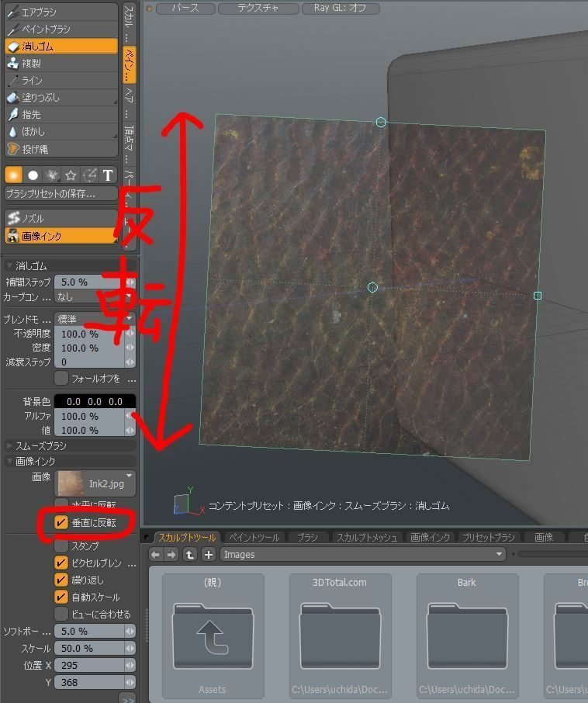Select the 複製 clone tool
588x703 pixels.
coord(61,63)
